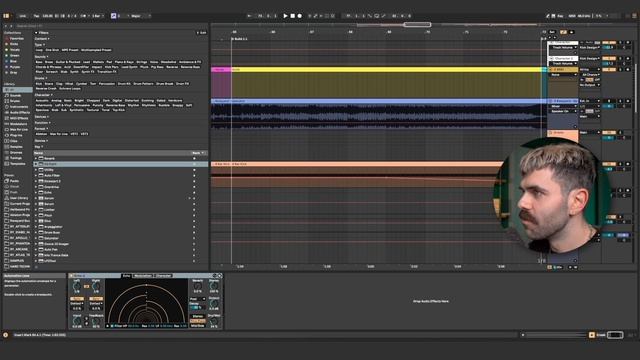Click the Edit button in Filters
Viewport: 640px width, 360px height.
[202, 33]
